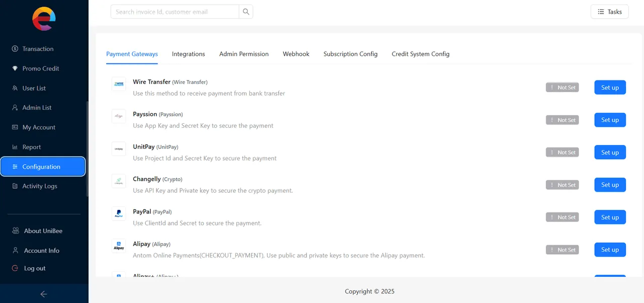Click the Transaction dollar icon in sidebar

click(x=15, y=49)
